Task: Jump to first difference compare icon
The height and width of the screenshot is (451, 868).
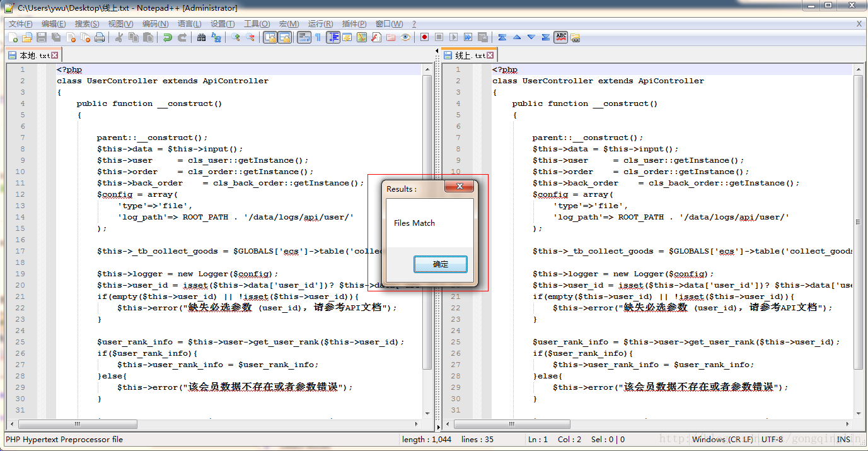Action: pos(502,37)
